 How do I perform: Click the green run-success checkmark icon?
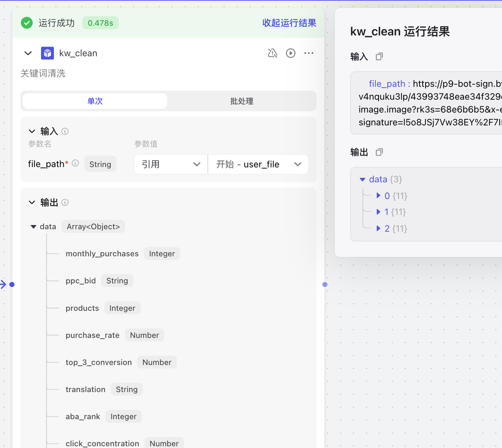tap(27, 23)
